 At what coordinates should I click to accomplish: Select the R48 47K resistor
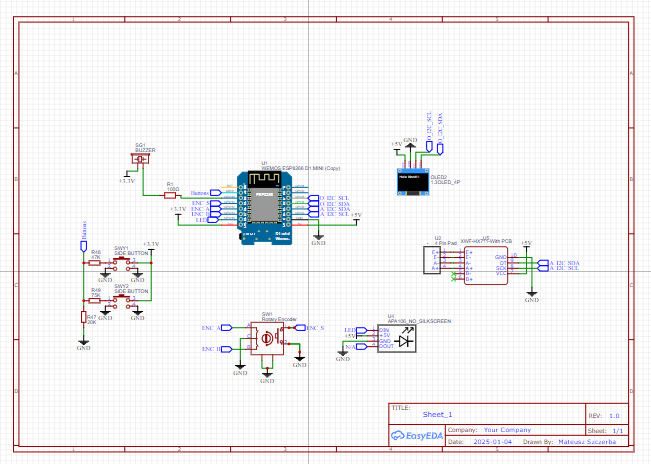point(95,263)
